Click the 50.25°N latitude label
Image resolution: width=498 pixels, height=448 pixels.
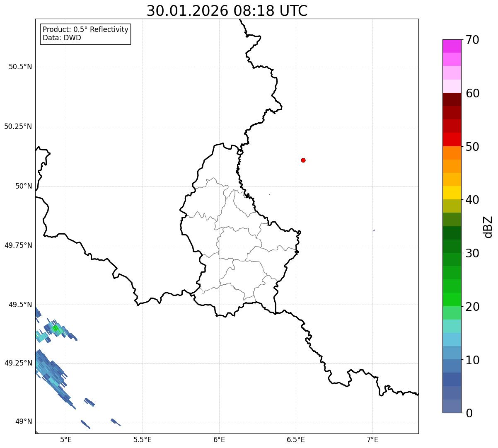click(18, 126)
